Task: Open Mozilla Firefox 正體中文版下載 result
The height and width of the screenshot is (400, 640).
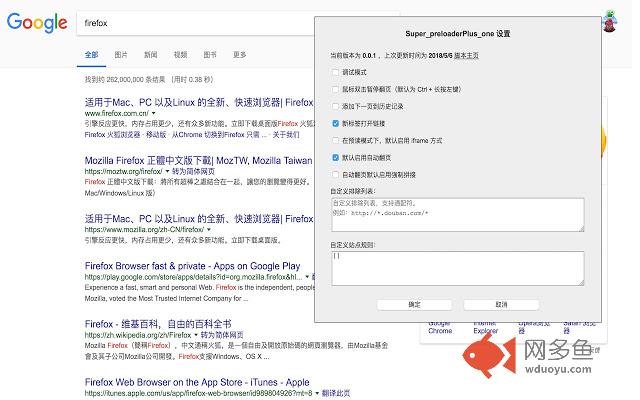Action: click(198, 160)
